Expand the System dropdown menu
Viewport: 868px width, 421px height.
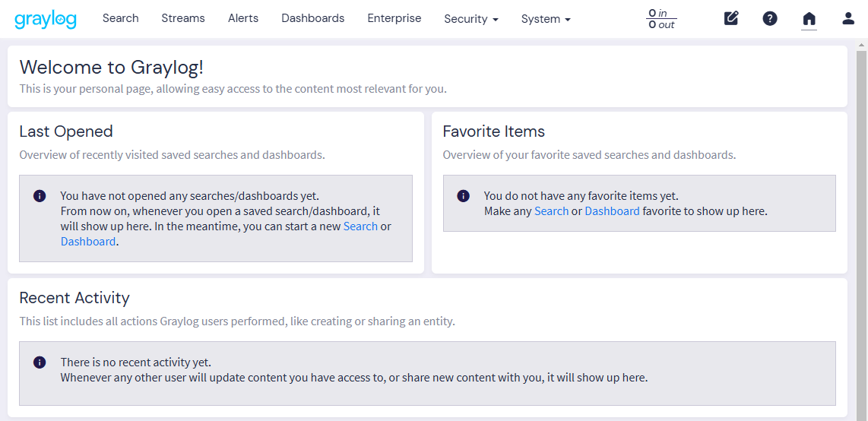pyautogui.click(x=545, y=19)
